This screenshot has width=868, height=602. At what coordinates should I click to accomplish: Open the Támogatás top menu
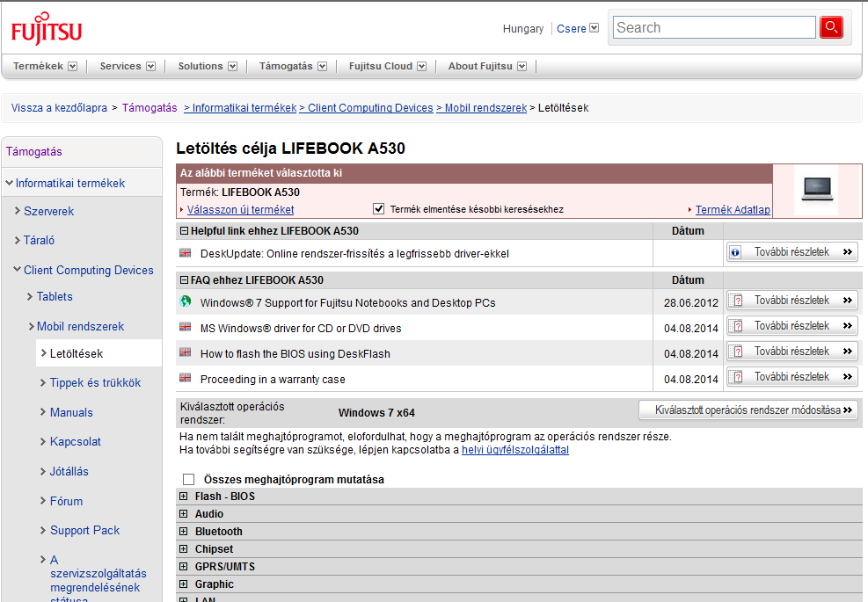pos(293,66)
